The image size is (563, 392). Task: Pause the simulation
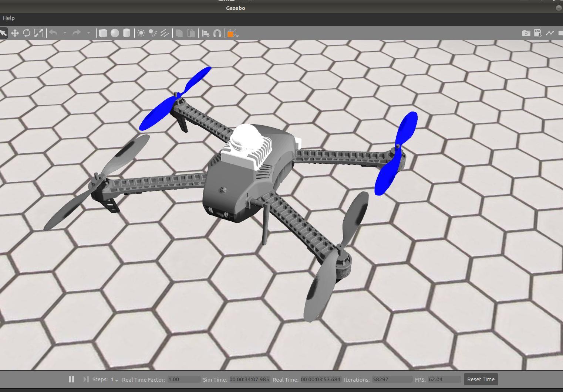[71, 379]
